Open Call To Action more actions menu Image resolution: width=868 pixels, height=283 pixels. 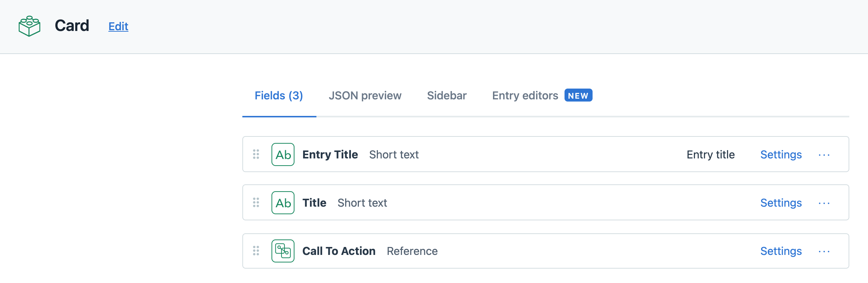[x=824, y=252]
